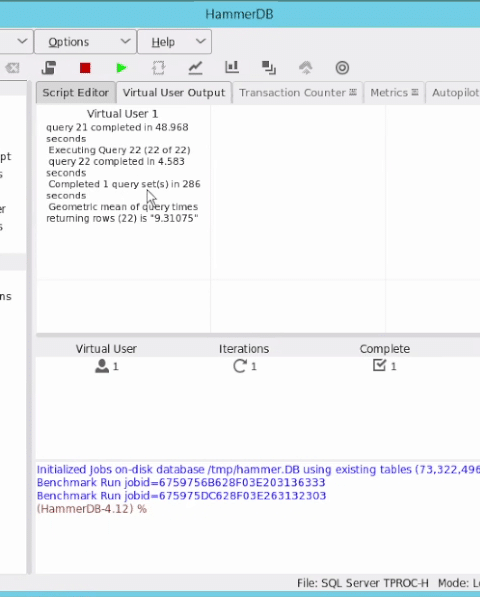Screen dimensions: 480x597
Task: Click the Virtual User column header
Action: (106, 349)
